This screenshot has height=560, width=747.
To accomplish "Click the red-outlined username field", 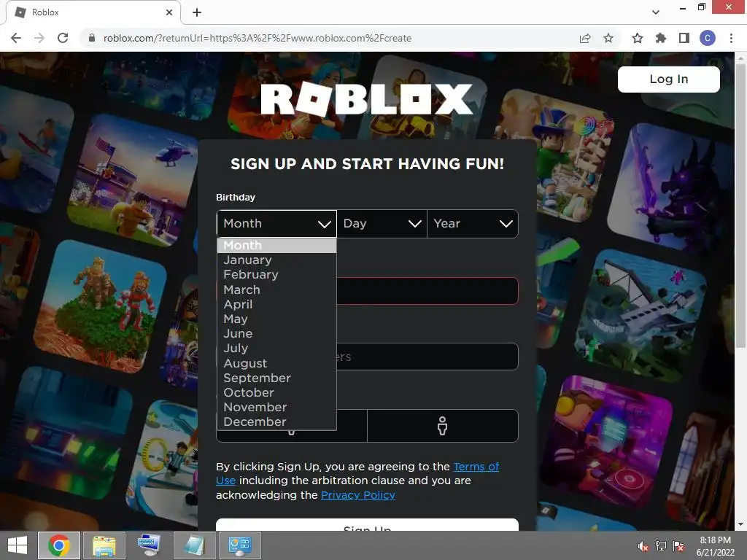I will point(427,290).
